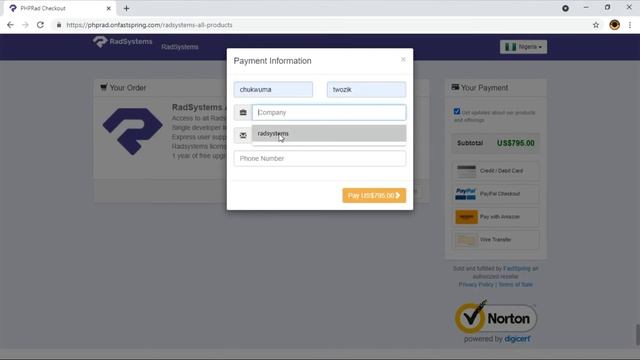Click the RadSystems logo in header
Viewport: 640px width, 360px height.
point(122,42)
